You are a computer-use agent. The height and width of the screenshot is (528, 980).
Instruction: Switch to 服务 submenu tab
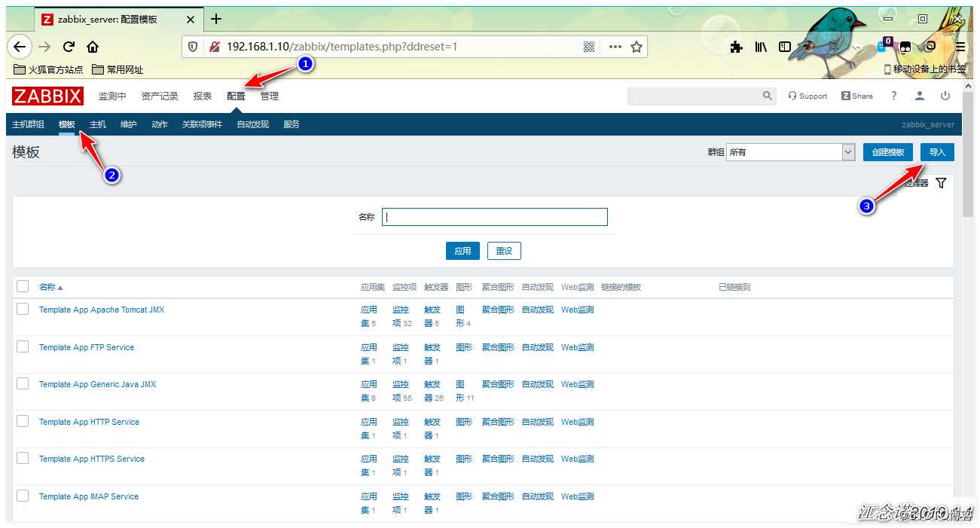[292, 124]
